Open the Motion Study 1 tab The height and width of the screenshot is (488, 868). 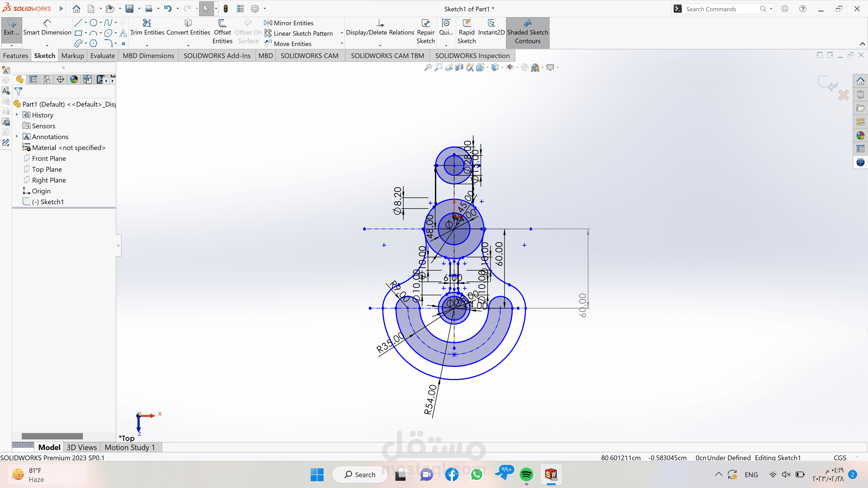point(130,447)
